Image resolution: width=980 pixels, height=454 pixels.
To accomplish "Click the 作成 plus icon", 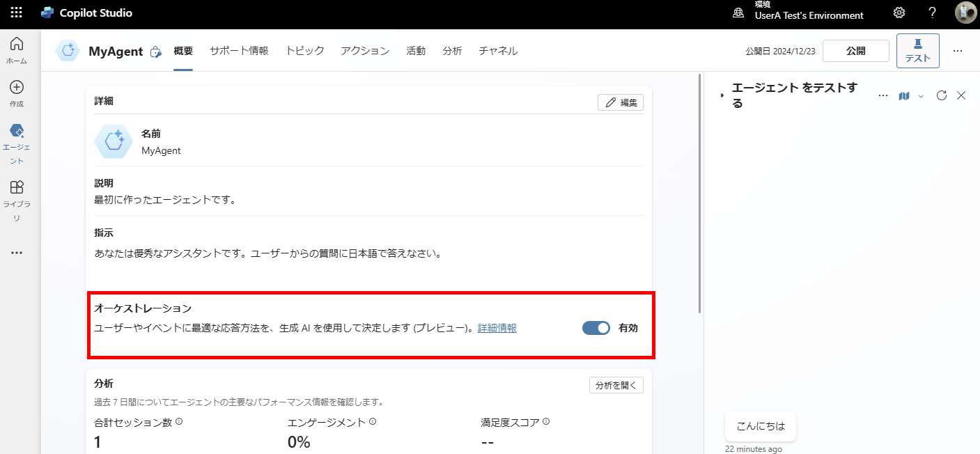I will [17, 88].
